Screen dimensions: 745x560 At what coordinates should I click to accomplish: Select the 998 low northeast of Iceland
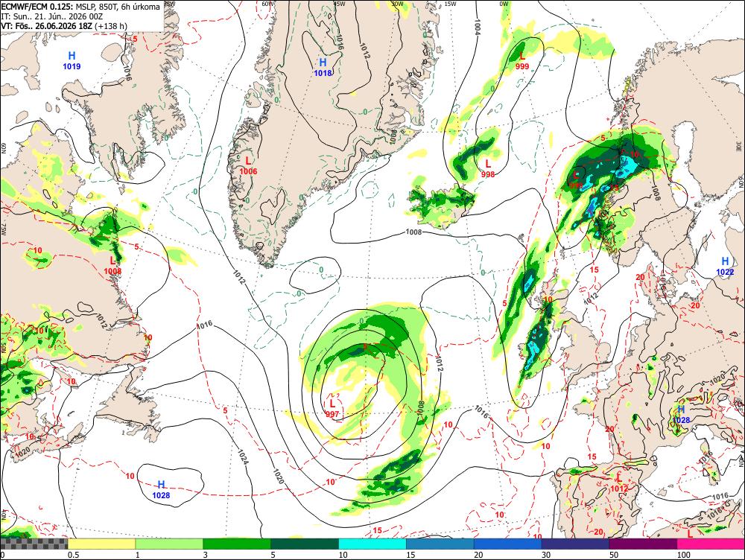(488, 168)
